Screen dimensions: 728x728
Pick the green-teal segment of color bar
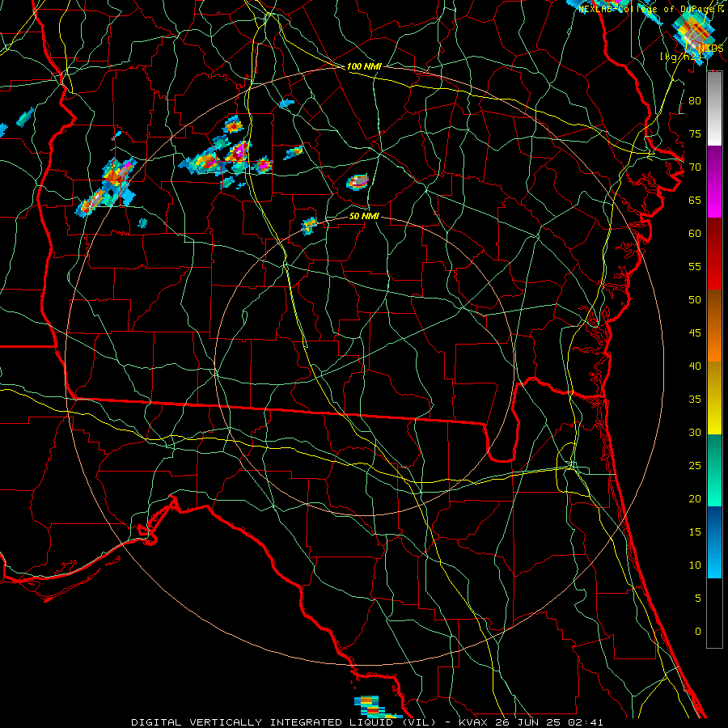pos(714,470)
